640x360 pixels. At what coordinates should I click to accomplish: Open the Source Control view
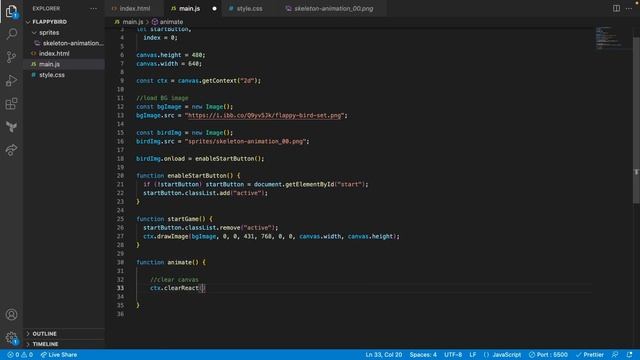[11, 57]
